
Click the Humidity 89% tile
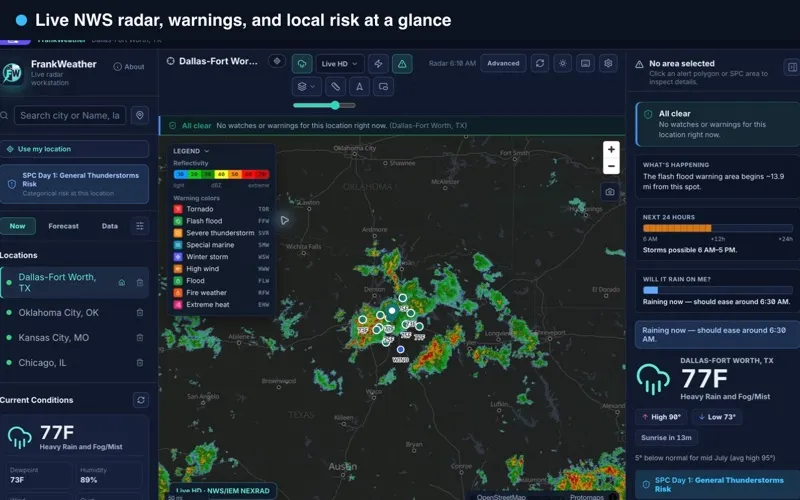109,475
